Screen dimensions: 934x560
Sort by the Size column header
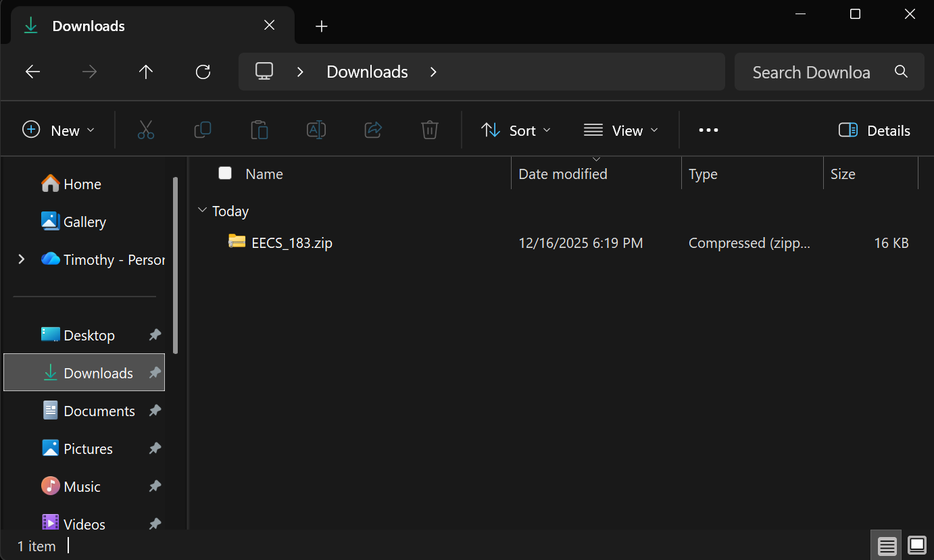(843, 174)
